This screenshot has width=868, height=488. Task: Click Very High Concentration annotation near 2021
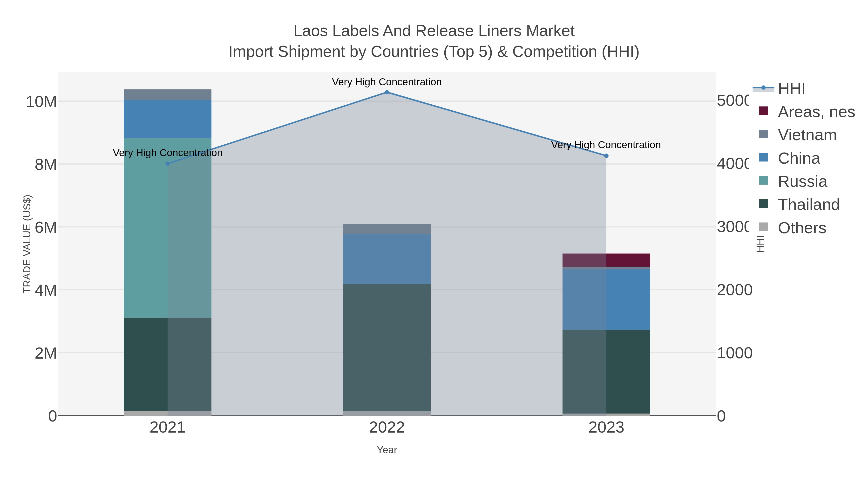tap(168, 153)
